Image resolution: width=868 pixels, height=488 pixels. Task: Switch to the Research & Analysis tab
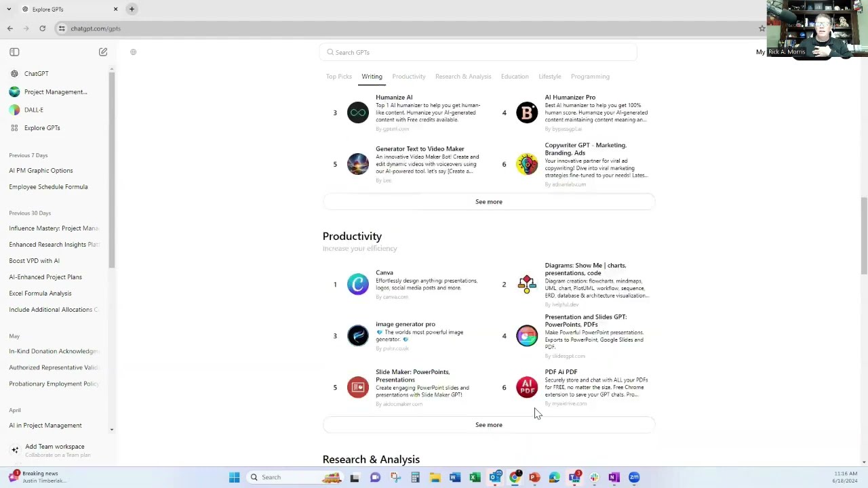click(x=463, y=77)
